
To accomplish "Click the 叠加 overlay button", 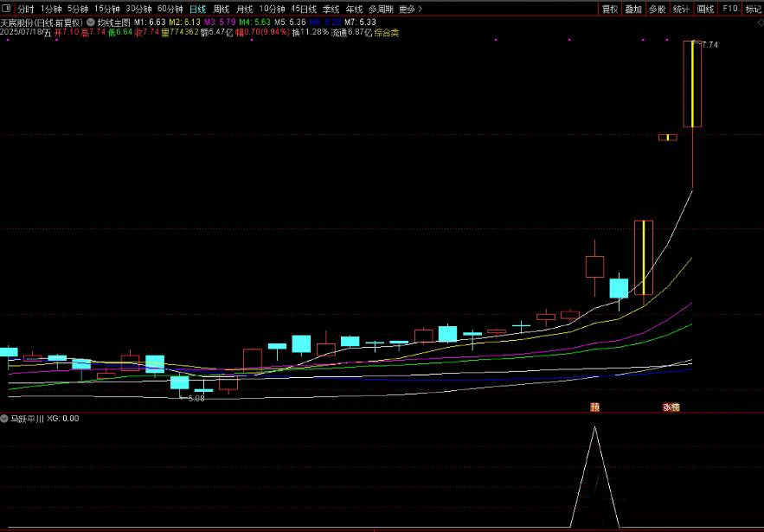I will click(x=633, y=10).
